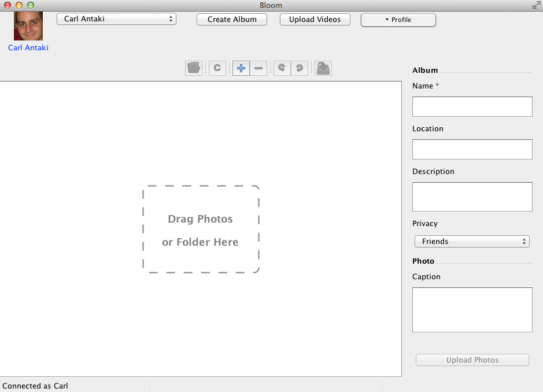Screen dimensions: 543x392
Task: Click the open folder toolbar icon
Action: (194, 68)
